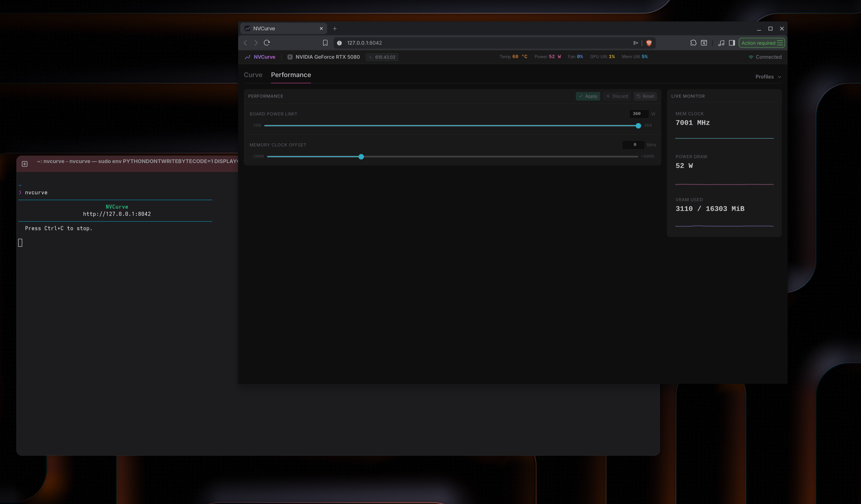Click the browser back arrow
The image size is (861, 504).
tap(245, 43)
